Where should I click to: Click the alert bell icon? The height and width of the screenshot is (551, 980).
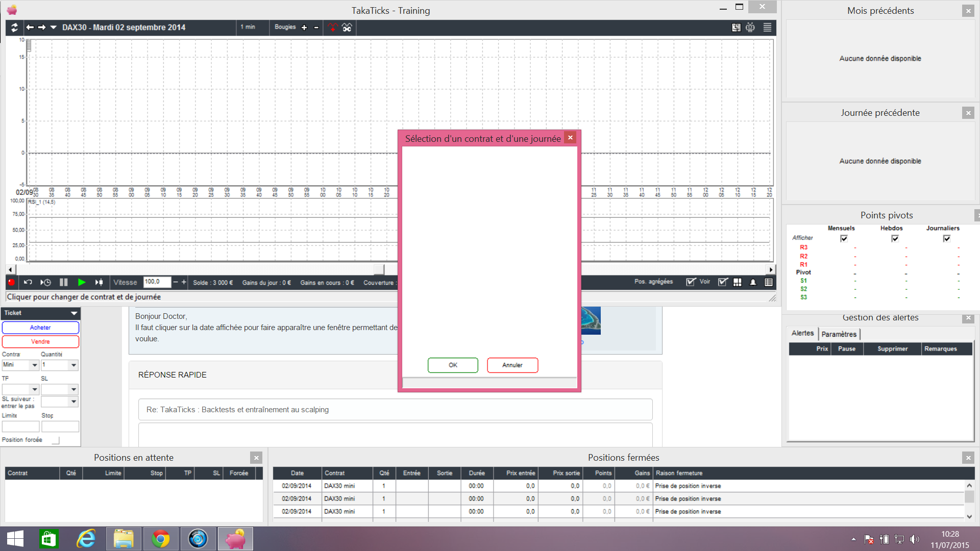point(753,282)
